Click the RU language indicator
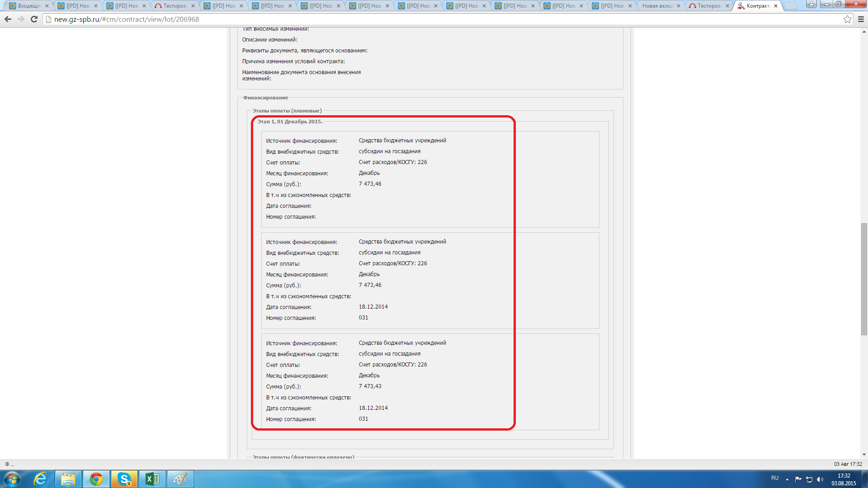This screenshot has width=868, height=488. point(775,478)
